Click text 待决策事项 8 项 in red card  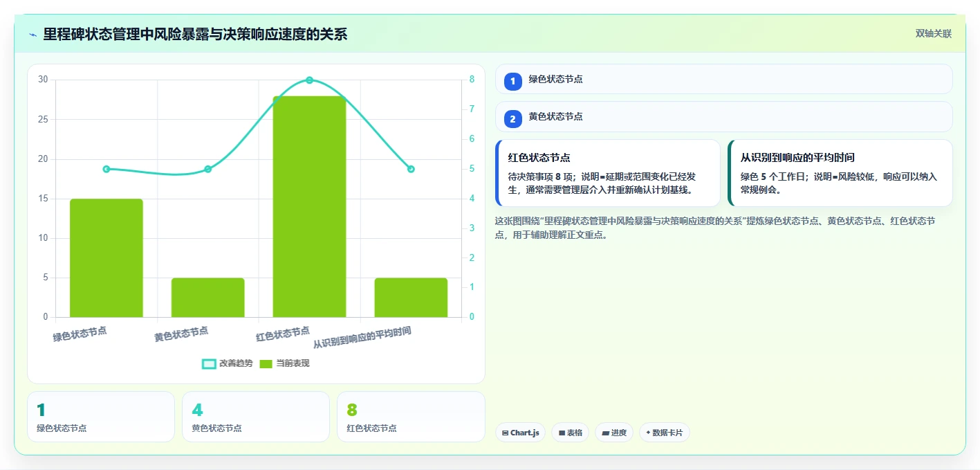540,177
